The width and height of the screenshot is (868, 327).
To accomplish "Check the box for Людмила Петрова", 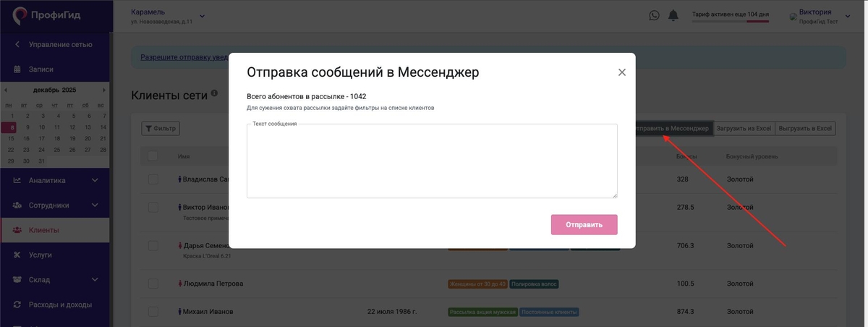I will (153, 284).
